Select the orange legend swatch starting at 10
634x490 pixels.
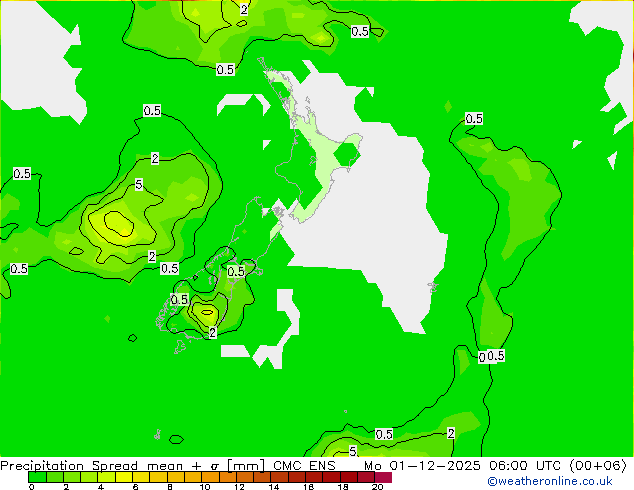(211, 477)
